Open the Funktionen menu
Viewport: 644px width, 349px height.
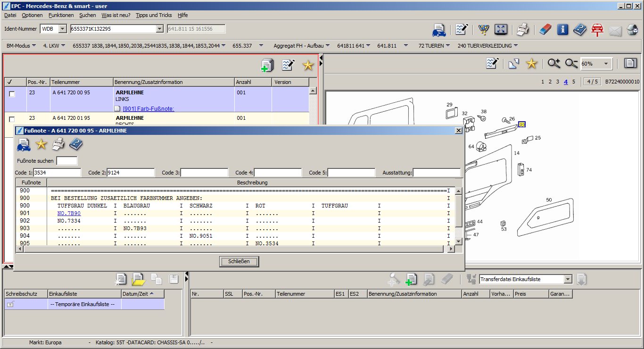tap(61, 15)
